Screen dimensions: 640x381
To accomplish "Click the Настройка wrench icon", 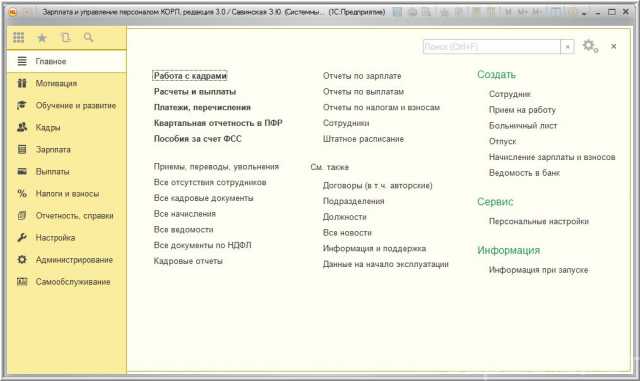I will pos(22,238).
